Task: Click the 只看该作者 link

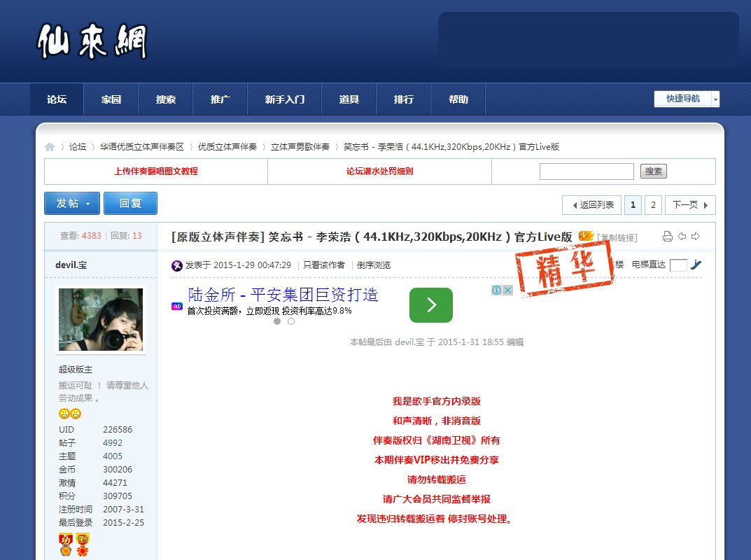Action: [323, 265]
